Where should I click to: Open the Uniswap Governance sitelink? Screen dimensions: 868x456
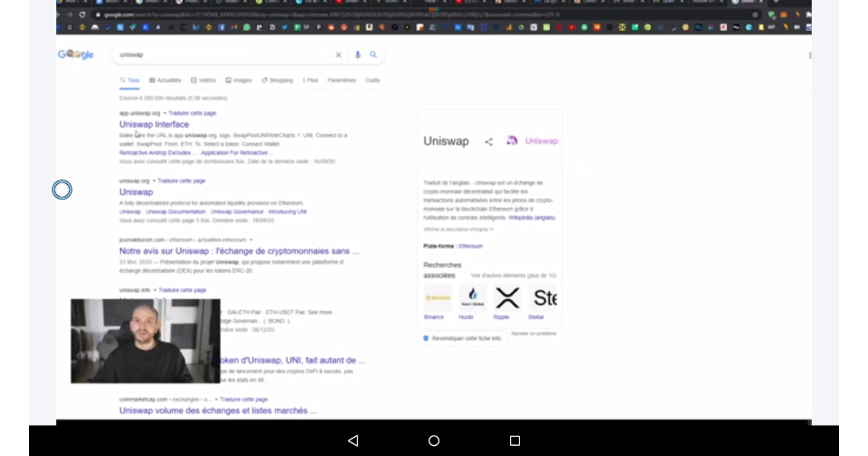tap(237, 212)
